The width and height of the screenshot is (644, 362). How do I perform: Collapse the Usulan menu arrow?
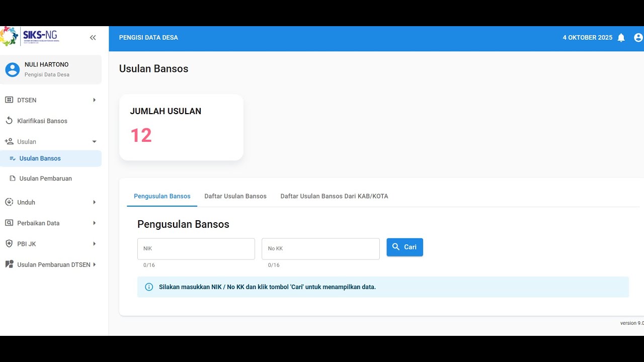point(94,142)
